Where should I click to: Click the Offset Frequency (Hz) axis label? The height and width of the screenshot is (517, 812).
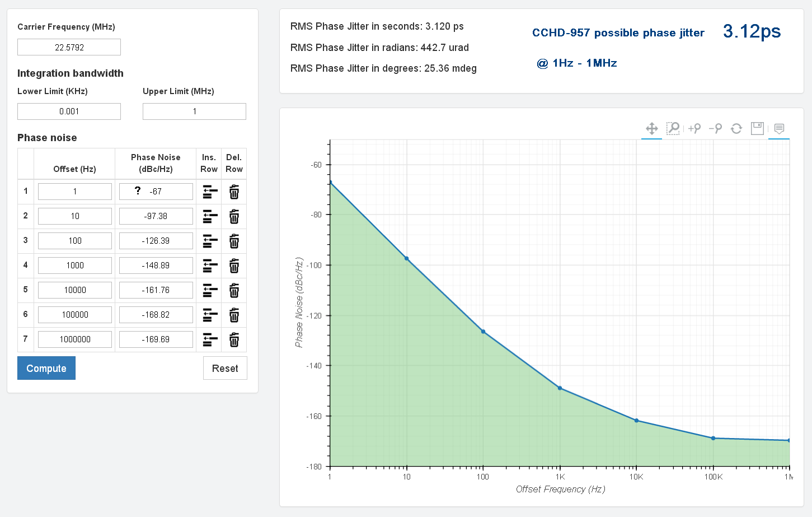point(560,489)
